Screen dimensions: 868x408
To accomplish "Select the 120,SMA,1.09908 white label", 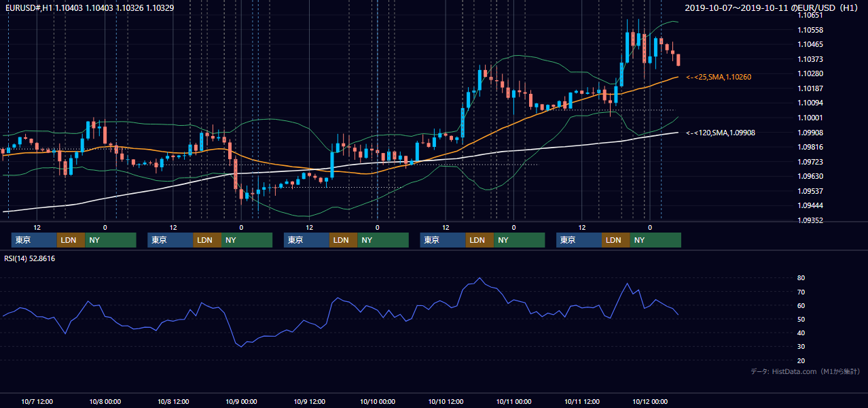I will [721, 133].
